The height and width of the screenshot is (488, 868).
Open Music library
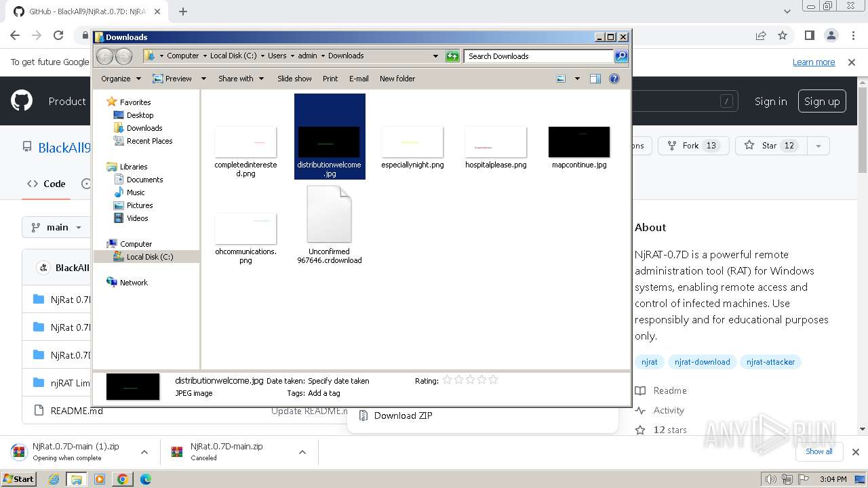(x=136, y=192)
